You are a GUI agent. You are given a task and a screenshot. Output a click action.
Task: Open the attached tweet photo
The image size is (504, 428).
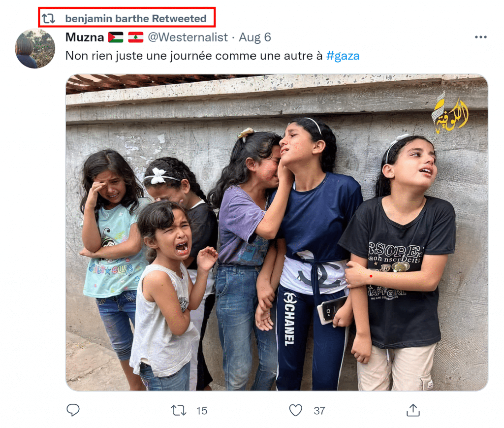pos(276,231)
